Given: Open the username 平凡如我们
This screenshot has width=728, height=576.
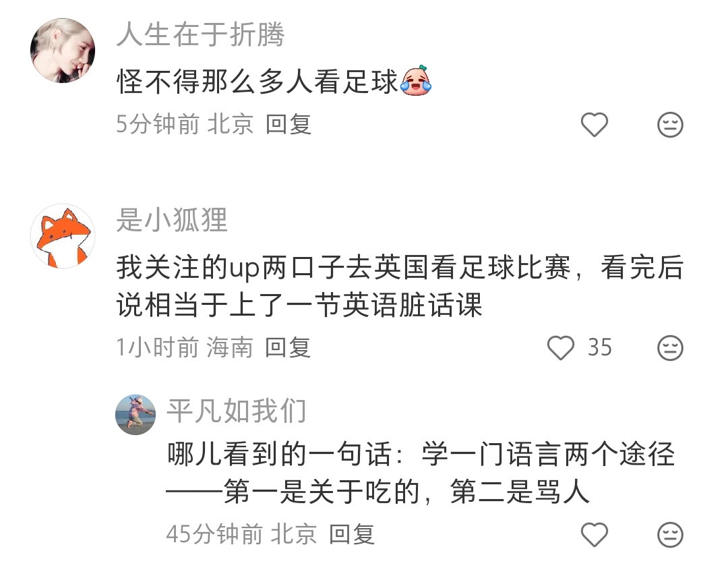Looking at the screenshot, I should (x=237, y=411).
